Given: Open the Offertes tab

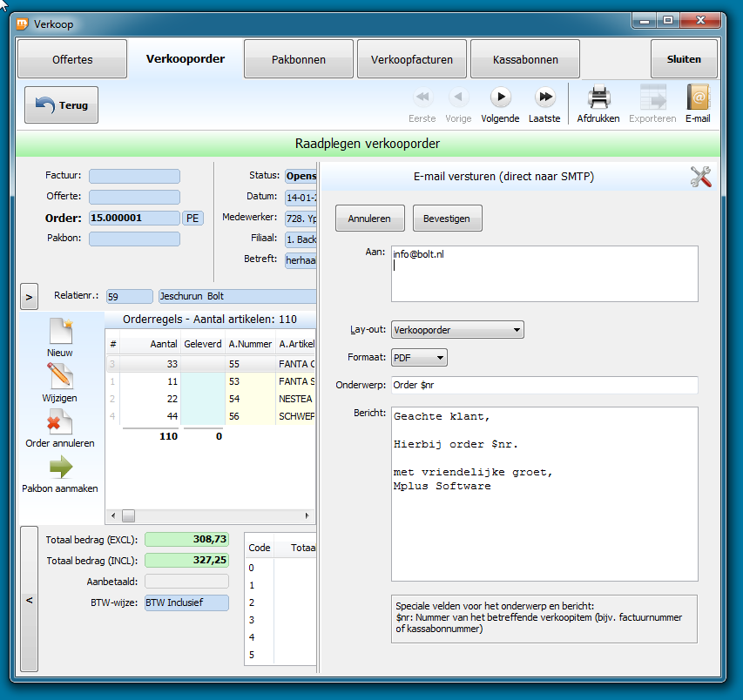Looking at the screenshot, I should coord(72,59).
